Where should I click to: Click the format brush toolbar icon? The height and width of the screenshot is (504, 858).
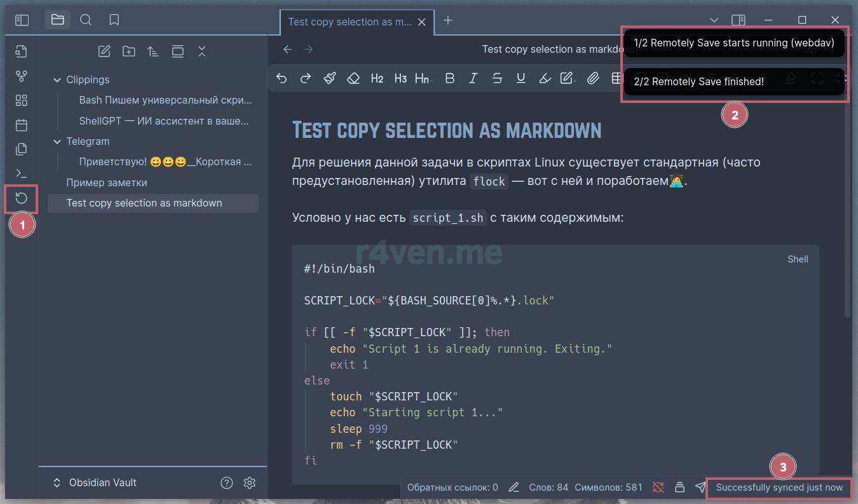click(329, 78)
